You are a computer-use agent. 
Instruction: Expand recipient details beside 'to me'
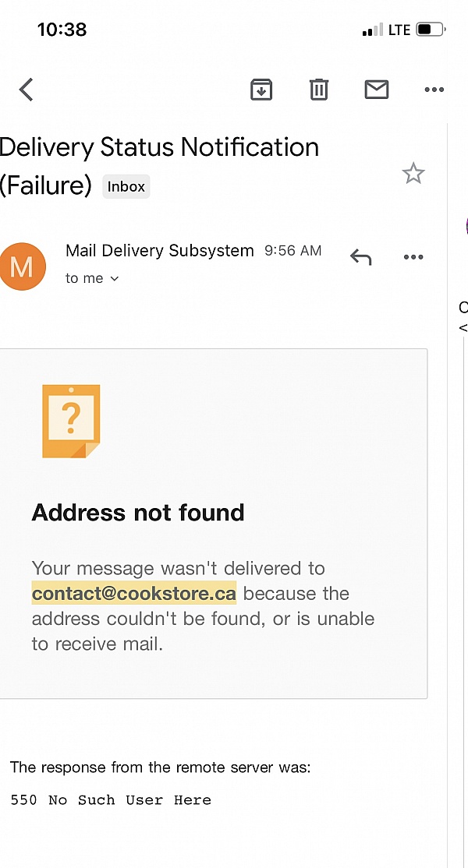click(115, 278)
